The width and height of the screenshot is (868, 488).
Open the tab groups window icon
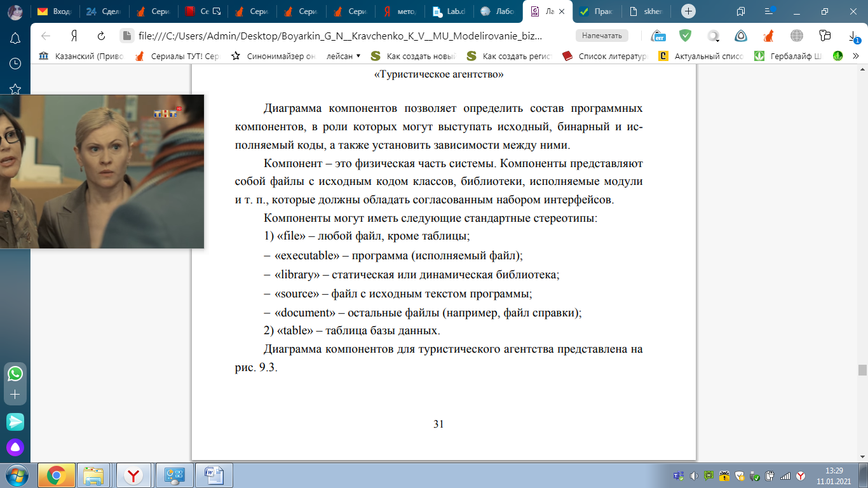(741, 11)
